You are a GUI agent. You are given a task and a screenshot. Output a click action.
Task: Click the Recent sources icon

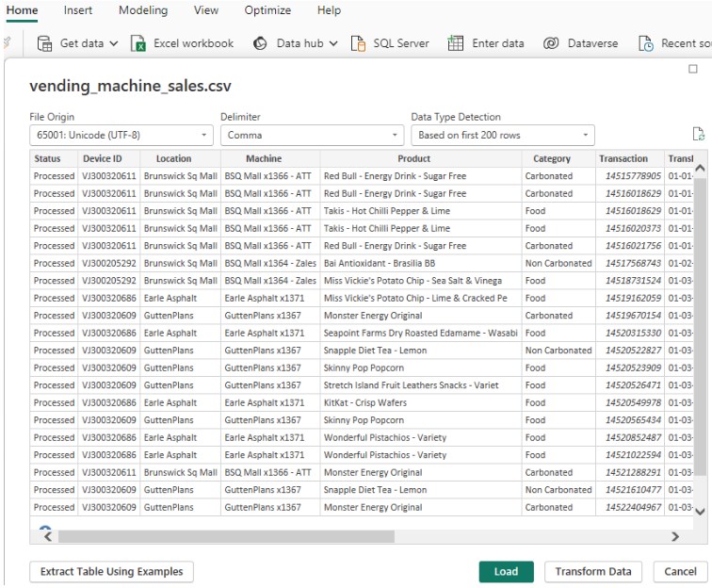pos(646,43)
